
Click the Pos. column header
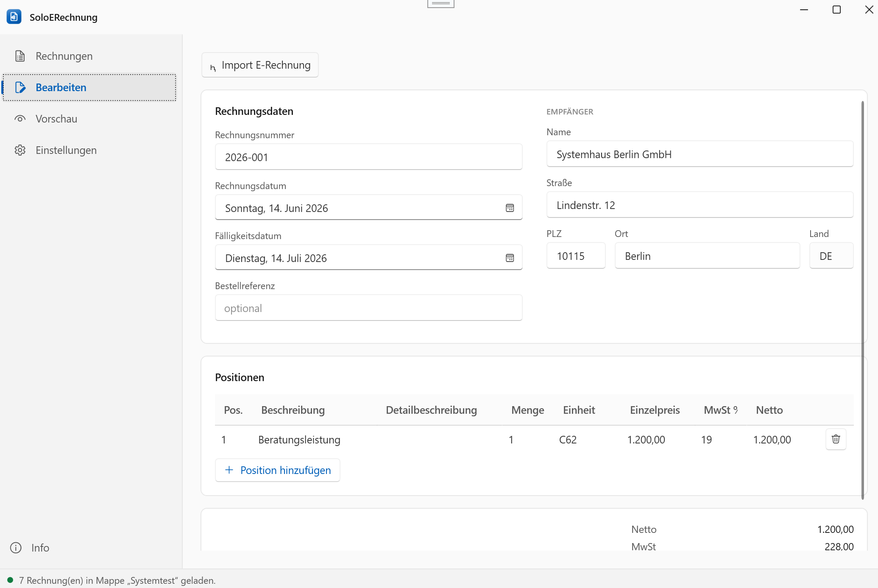tap(233, 410)
